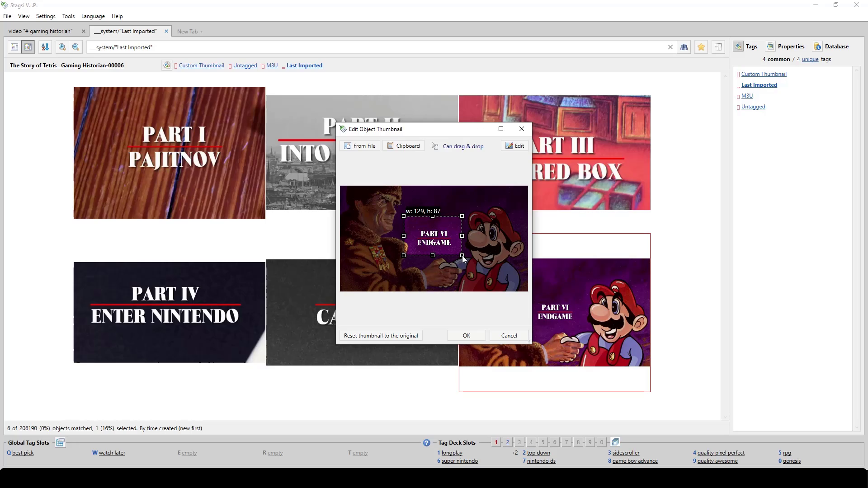Click Reset thumbnail to the original
This screenshot has height=488, width=868.
tap(381, 336)
